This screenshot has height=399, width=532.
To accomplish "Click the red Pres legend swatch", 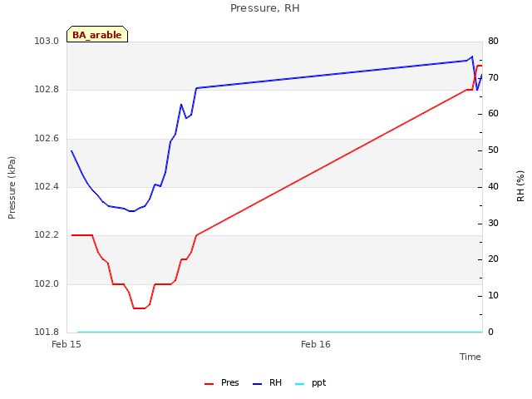I will [209, 384].
